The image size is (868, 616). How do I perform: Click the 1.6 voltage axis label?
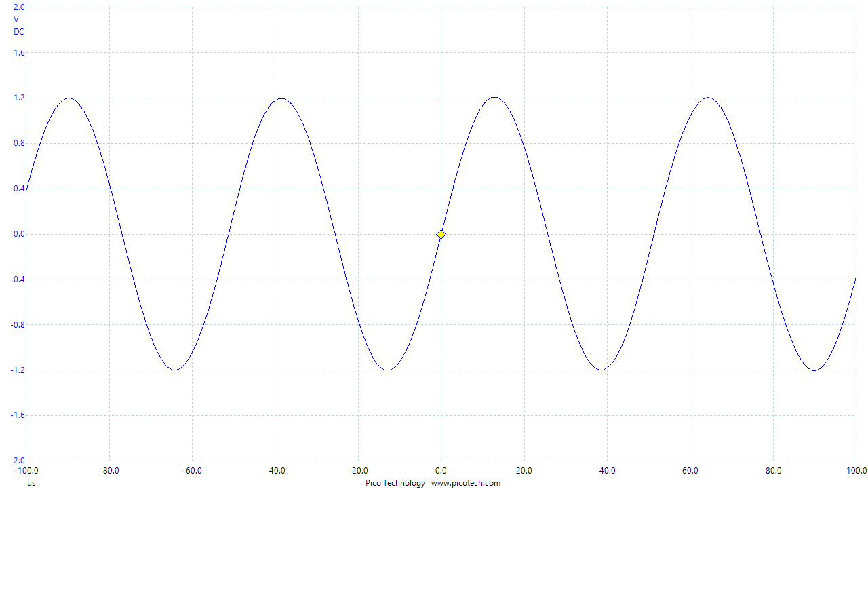point(20,52)
